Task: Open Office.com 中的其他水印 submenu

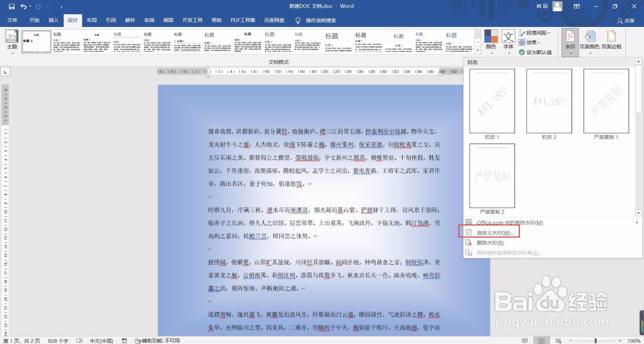Action: click(x=552, y=222)
